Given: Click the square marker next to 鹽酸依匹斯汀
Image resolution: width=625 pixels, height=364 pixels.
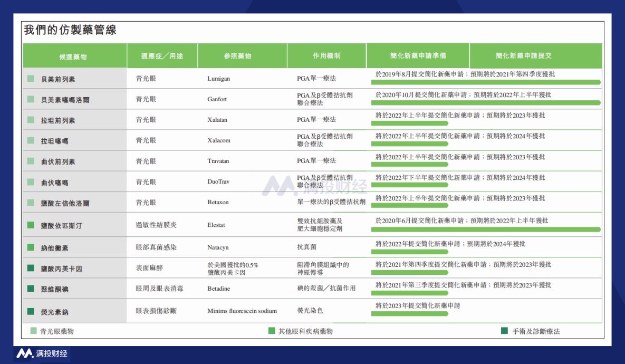Looking at the screenshot, I should [x=31, y=225].
